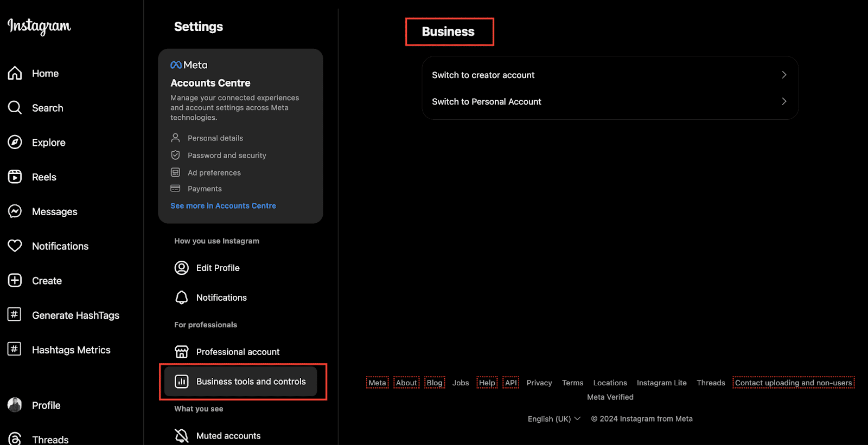Expand Switch to Personal Account chevron
868x445 pixels.
[x=784, y=101]
